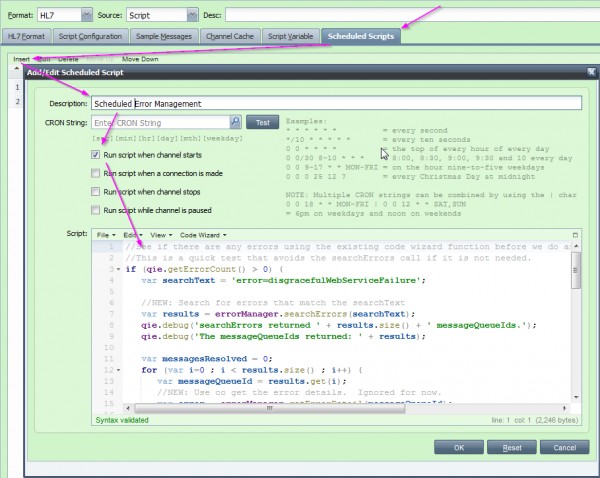Open the Source dropdown showing Script
Image resolution: width=600 pixels, height=478 pixels.
click(192, 15)
